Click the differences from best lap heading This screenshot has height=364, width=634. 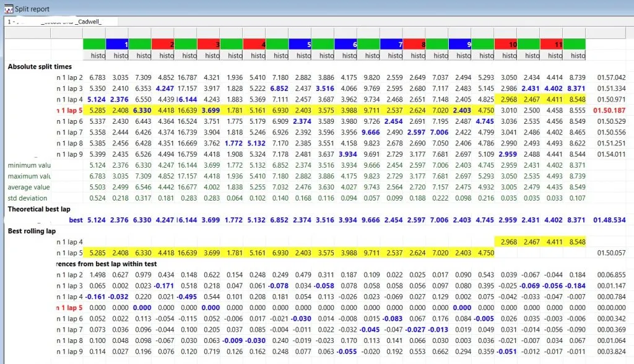coord(106,264)
